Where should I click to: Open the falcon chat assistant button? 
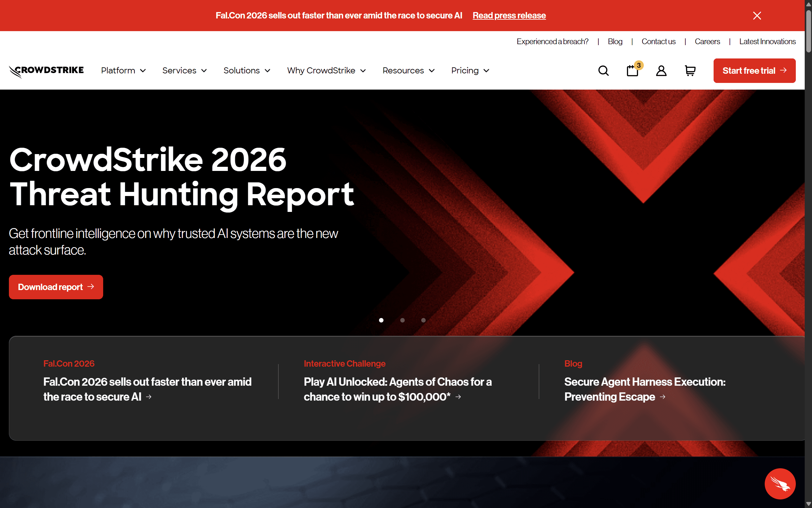tap(780, 484)
